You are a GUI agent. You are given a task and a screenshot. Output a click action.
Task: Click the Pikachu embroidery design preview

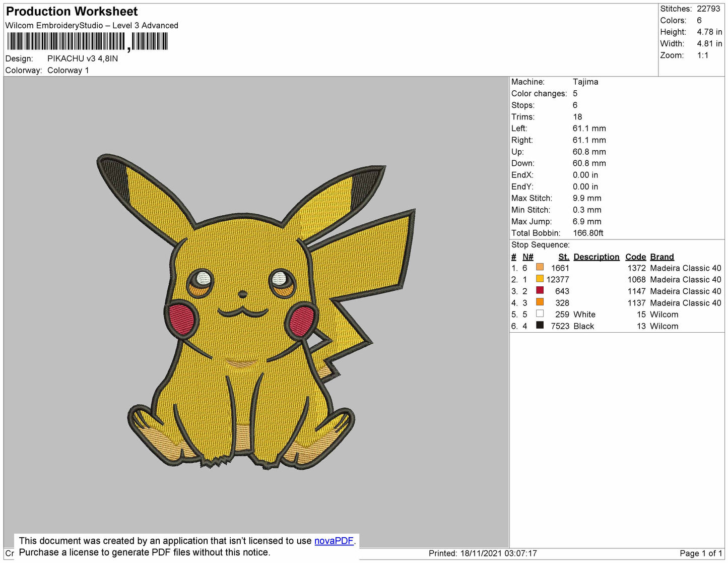pos(256,311)
